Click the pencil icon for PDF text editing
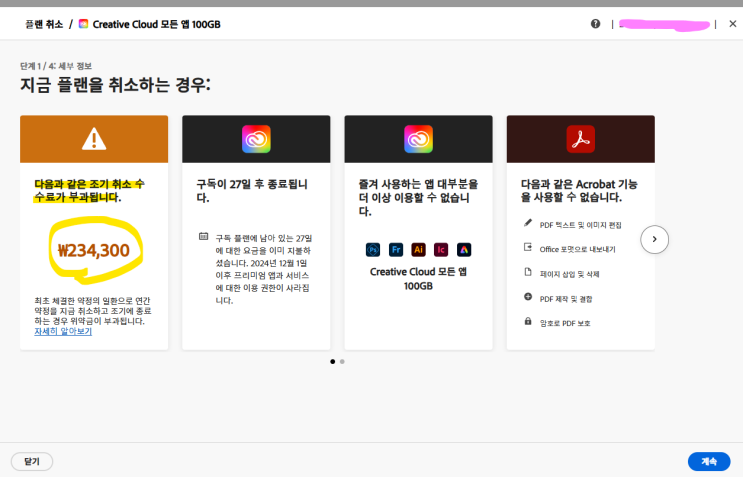 (528, 223)
